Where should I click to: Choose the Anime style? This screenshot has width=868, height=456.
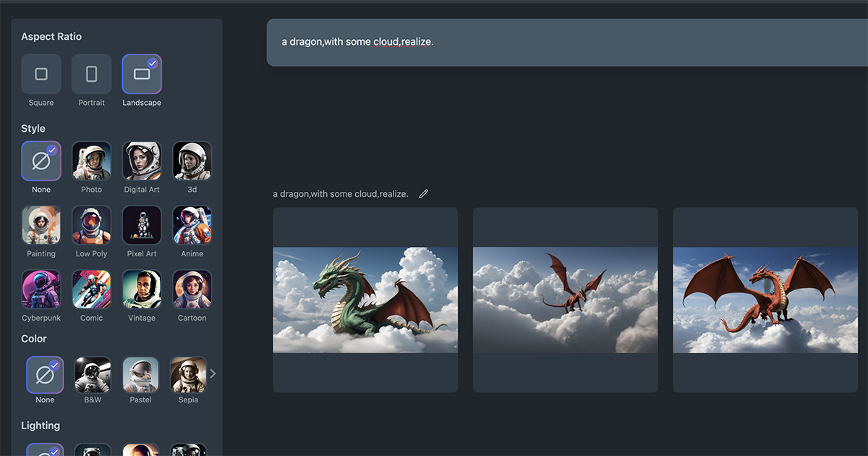pyautogui.click(x=192, y=225)
